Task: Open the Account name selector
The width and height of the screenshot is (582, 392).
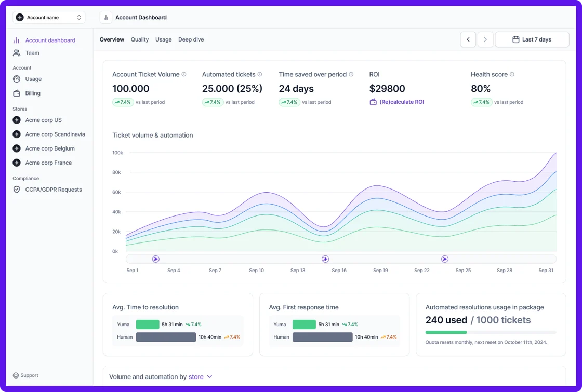Action: point(48,17)
